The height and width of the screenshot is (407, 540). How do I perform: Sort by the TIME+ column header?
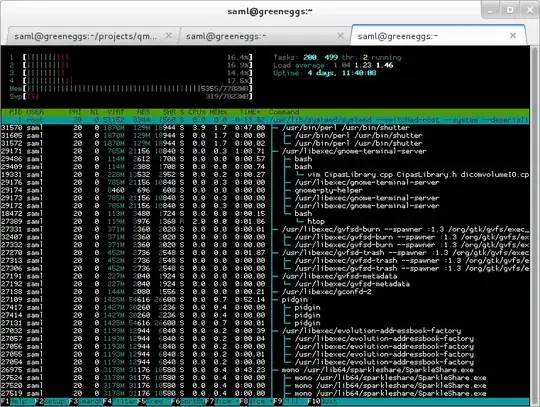point(250,112)
